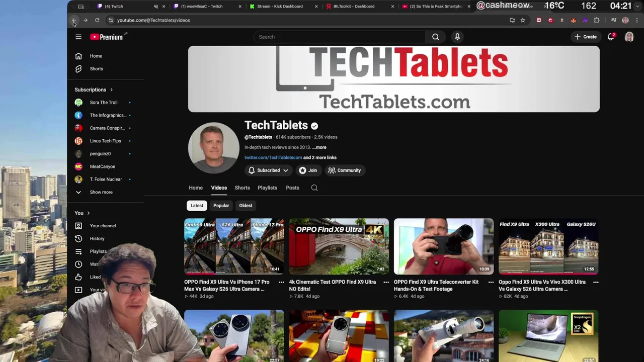The image size is (644, 362).
Task: Go back with browser back arrow
Action: 74,20
